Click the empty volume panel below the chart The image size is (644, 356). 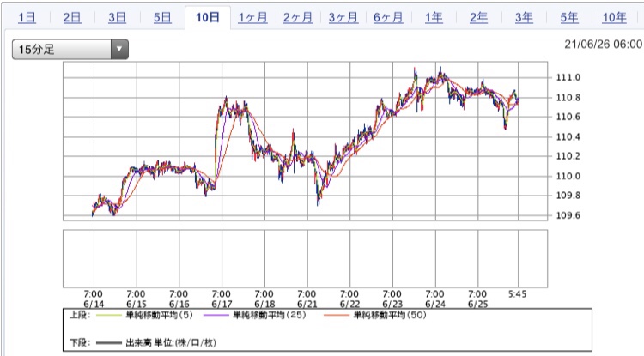[x=305, y=258]
